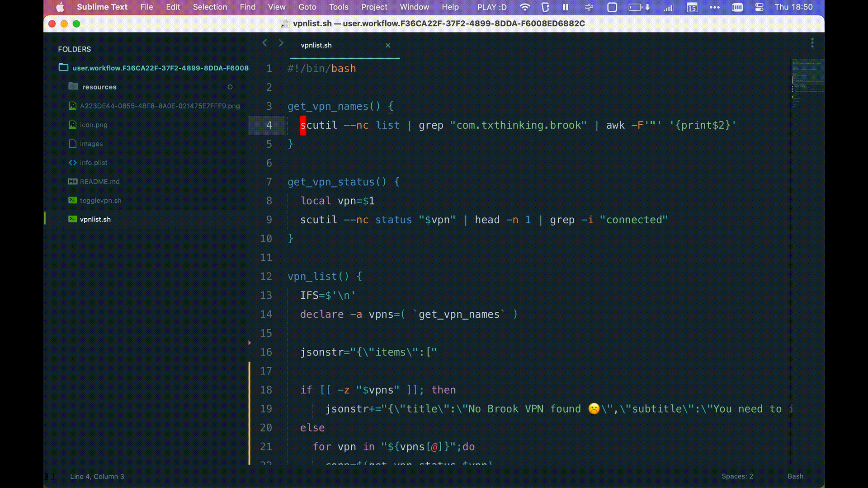Click Line 4, Column 3 status
Screen dimensions: 868x488
point(97,476)
